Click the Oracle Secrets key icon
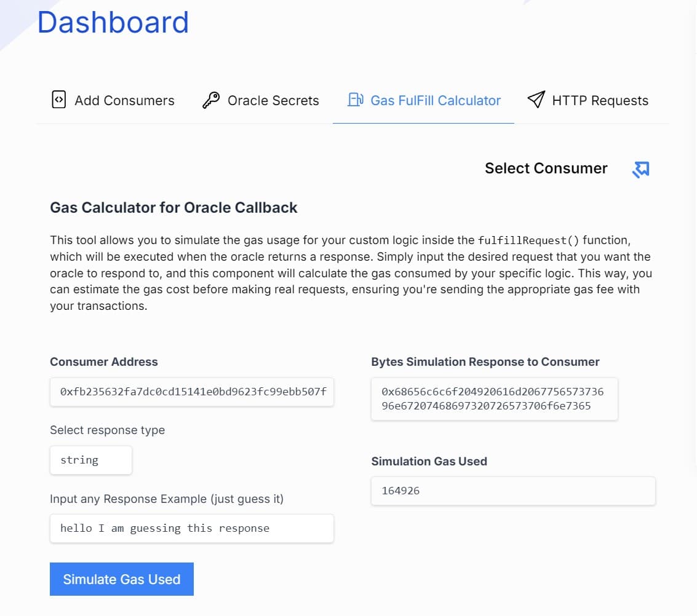 click(x=211, y=100)
